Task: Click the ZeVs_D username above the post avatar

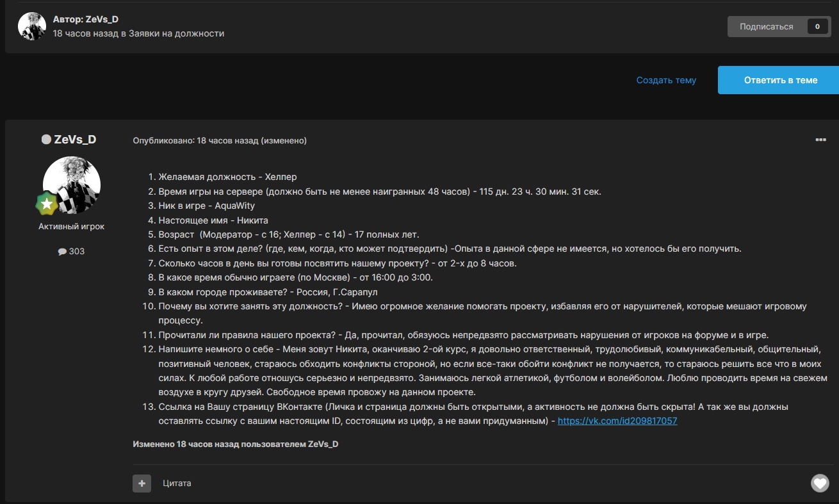Action: pos(75,140)
